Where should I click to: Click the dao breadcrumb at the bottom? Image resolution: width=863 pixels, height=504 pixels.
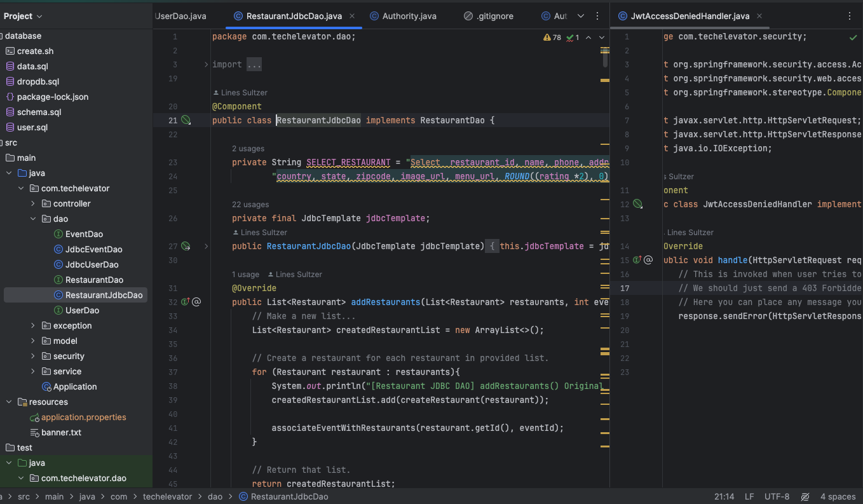pos(215,496)
